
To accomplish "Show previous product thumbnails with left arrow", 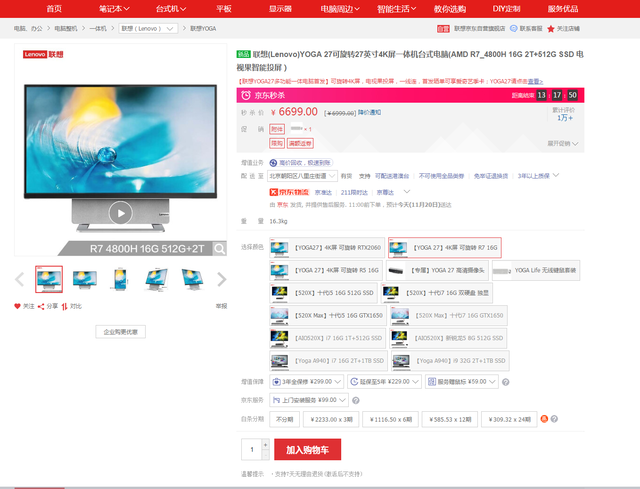I will pyautogui.click(x=20, y=280).
